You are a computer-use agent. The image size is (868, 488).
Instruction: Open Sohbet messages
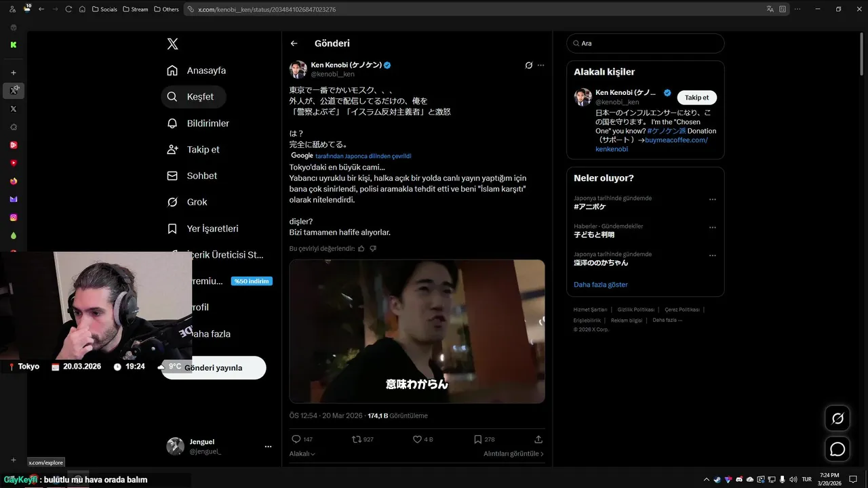click(x=193, y=176)
